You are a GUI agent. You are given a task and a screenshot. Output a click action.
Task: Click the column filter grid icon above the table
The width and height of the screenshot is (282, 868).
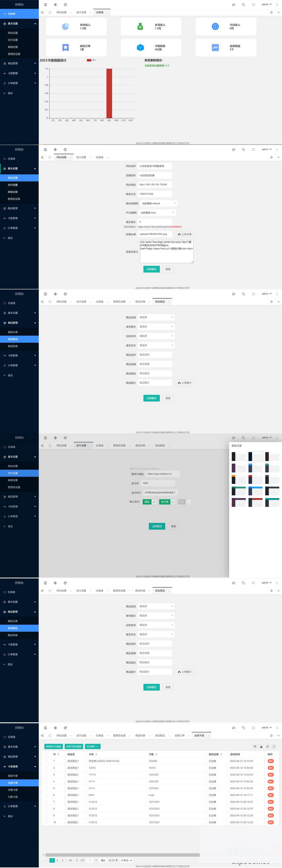tap(255, 746)
